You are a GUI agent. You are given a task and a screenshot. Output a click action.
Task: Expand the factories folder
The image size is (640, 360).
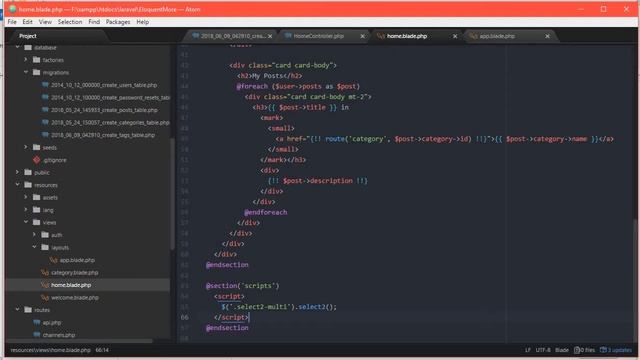pyautogui.click(x=26, y=60)
